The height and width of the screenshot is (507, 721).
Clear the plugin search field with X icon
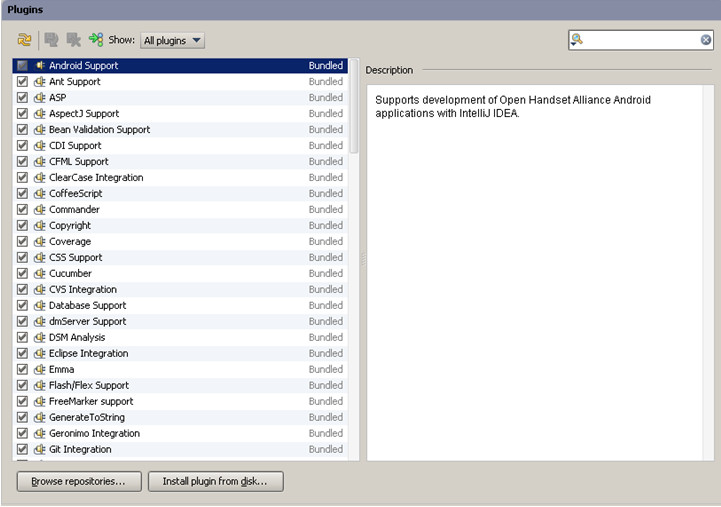(706, 40)
